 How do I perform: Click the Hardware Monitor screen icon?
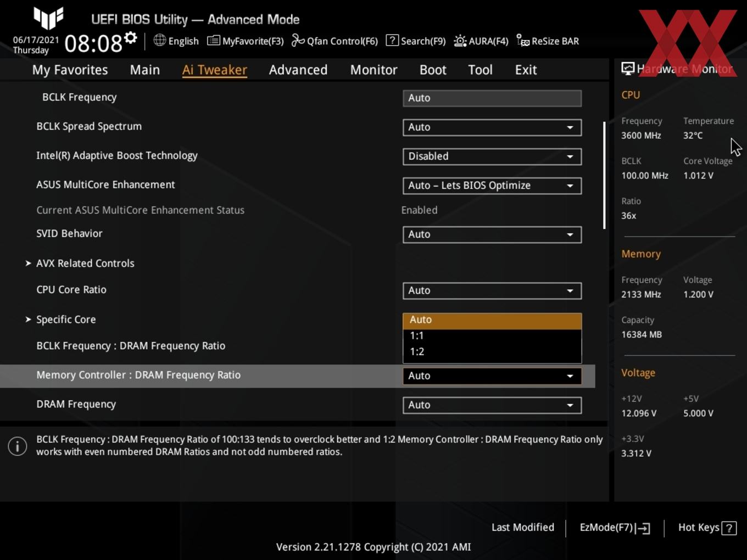point(628,68)
